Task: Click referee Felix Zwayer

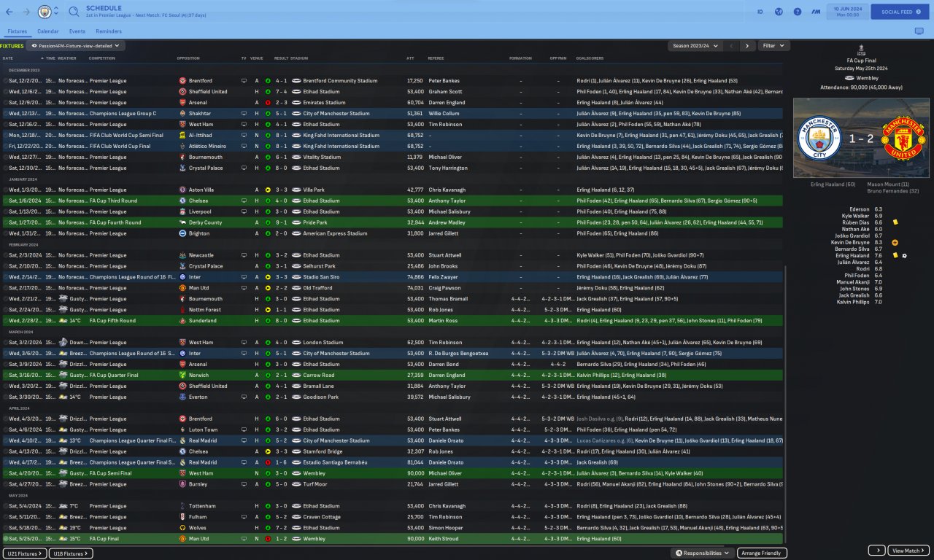Action: (443, 277)
